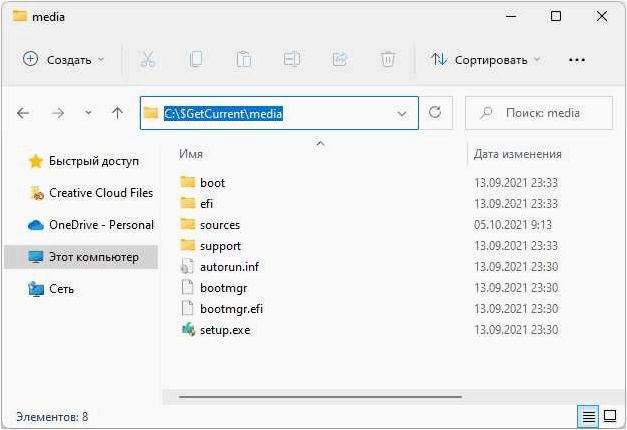This screenshot has width=627, height=430.
Task: Sort by the Имя column header
Action: pyautogui.click(x=191, y=154)
